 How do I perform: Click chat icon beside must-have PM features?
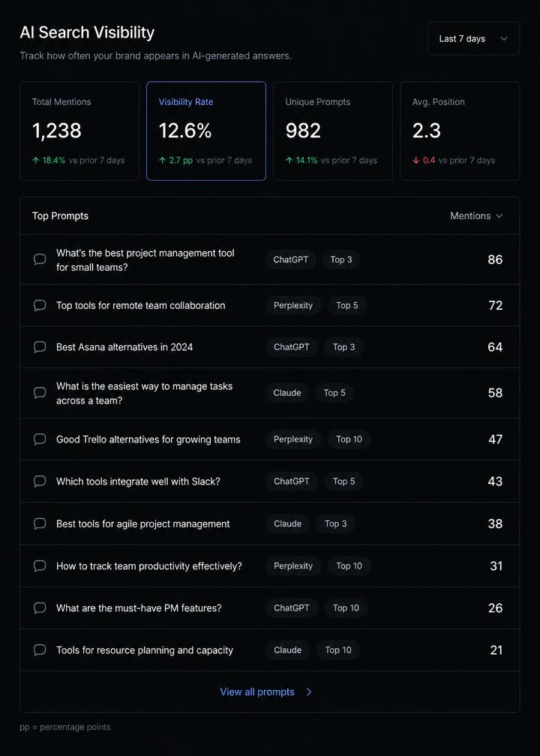pyautogui.click(x=40, y=608)
